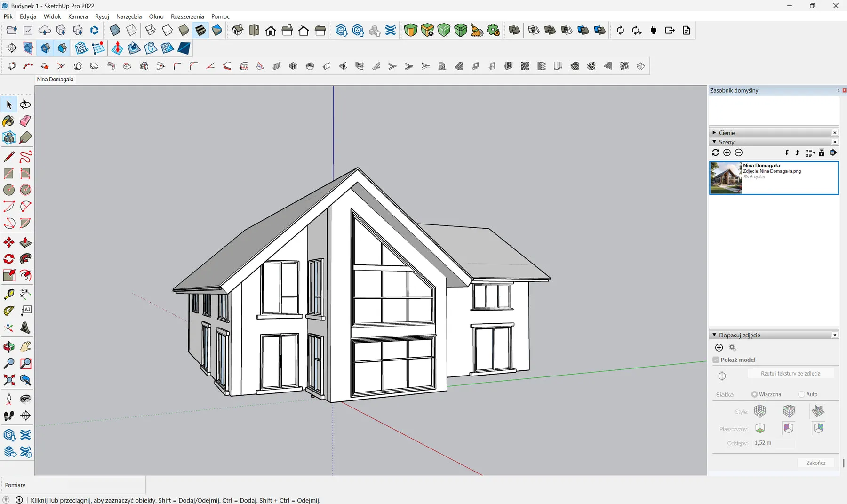Choose the Front house view icon
Viewport: 847px width, 504px height.
pos(271,30)
